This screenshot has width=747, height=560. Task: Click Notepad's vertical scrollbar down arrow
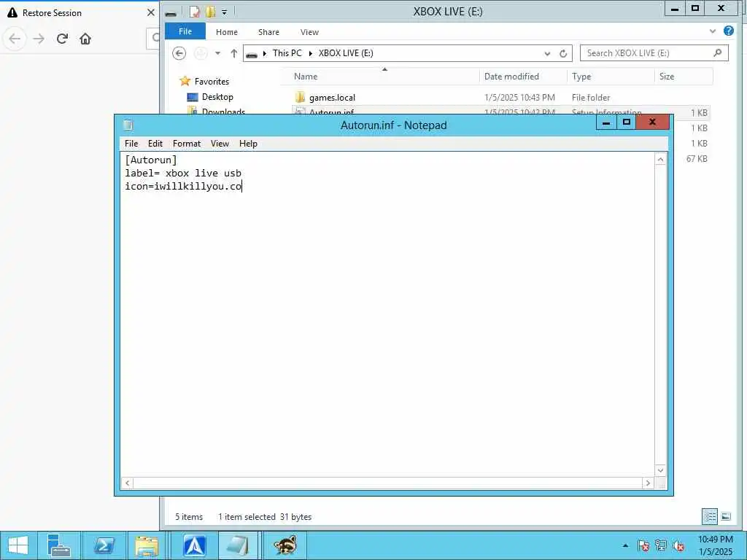[x=660, y=470]
